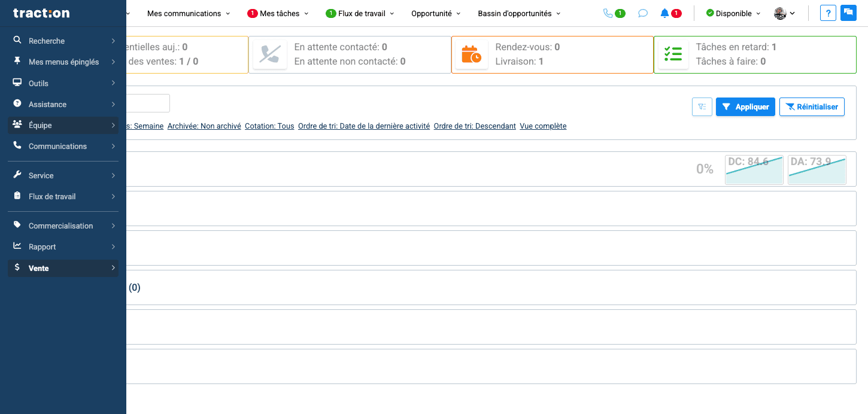Open the blue messages panel icon
The height and width of the screenshot is (414, 868).
point(848,13)
